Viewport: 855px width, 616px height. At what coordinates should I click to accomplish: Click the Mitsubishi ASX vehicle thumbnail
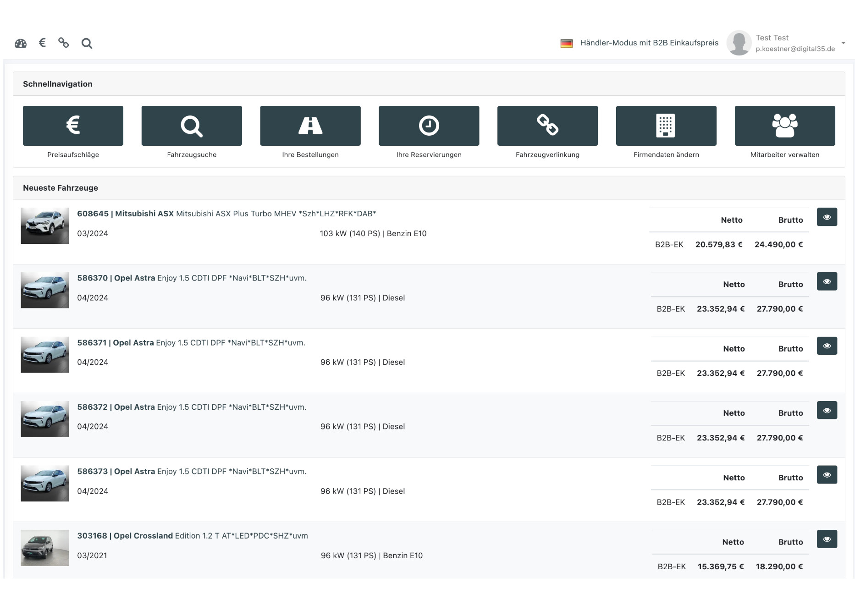click(45, 225)
